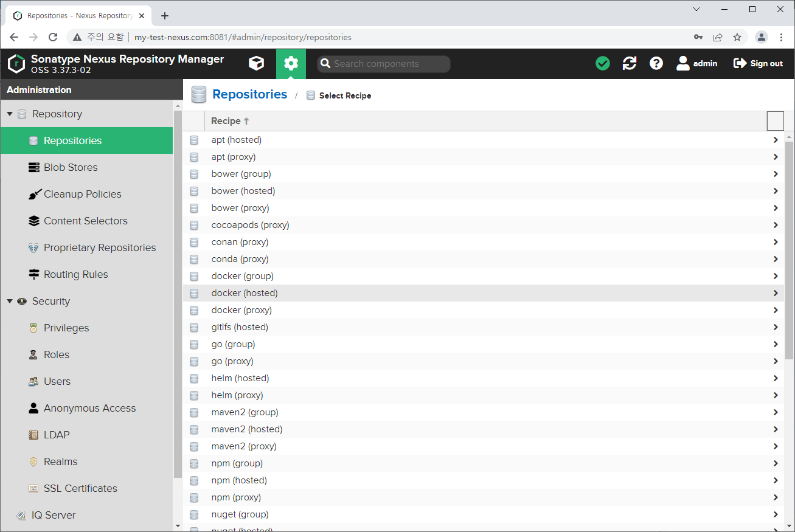
Task: Click the chevron arrow on go (group) row
Action: point(776,344)
